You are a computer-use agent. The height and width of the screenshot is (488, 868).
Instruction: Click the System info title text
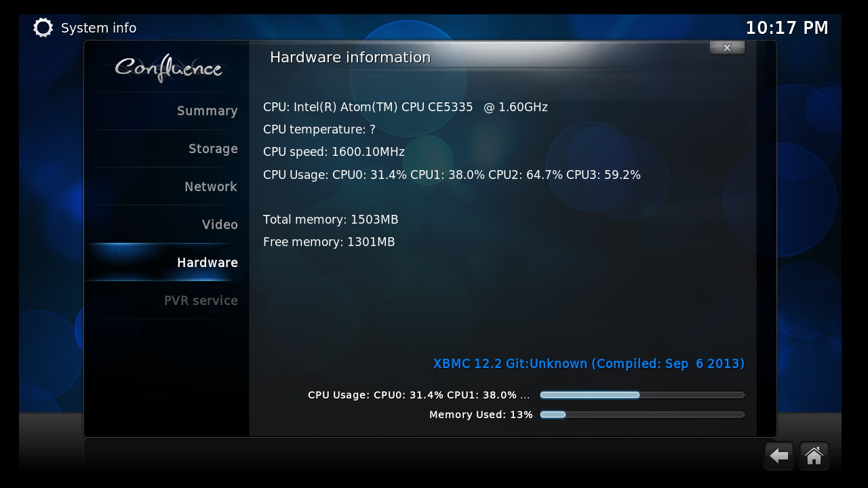tap(99, 28)
